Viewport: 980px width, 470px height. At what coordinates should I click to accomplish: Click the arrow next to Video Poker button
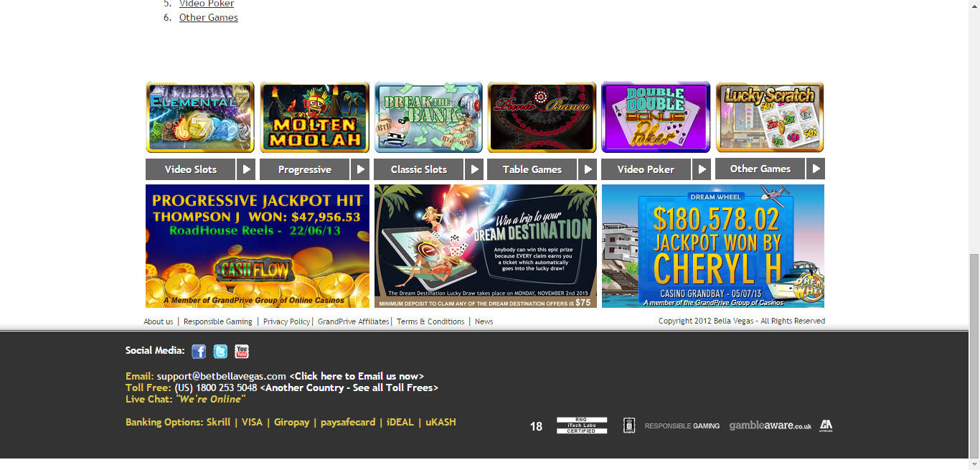[702, 169]
